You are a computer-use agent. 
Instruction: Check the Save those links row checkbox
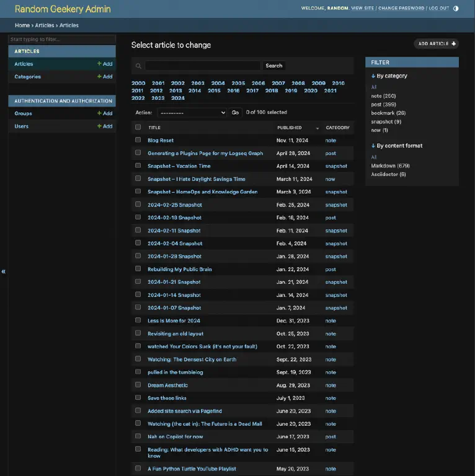(138, 398)
